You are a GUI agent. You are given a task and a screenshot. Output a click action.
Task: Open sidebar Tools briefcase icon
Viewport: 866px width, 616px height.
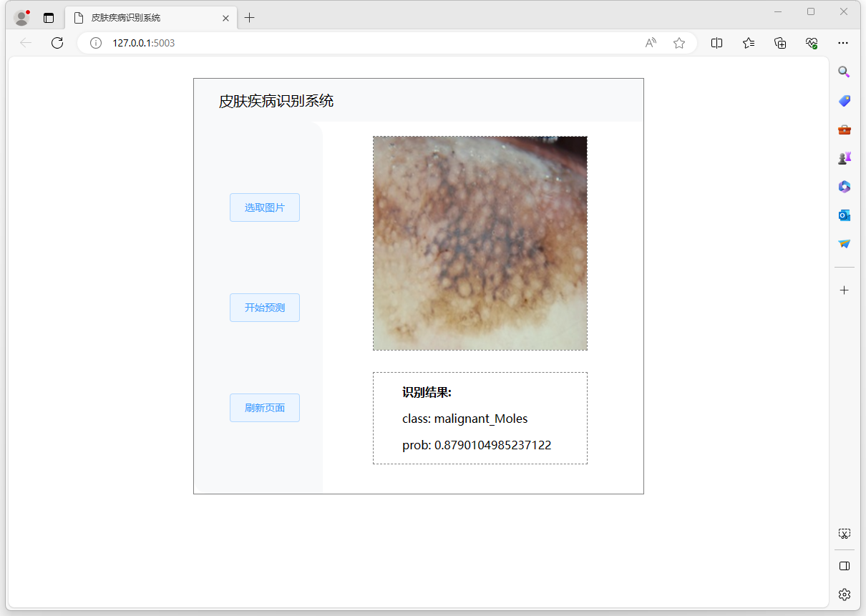click(845, 129)
